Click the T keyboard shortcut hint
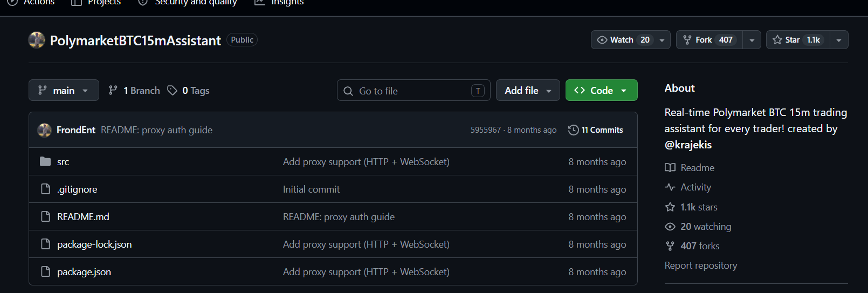 478,91
